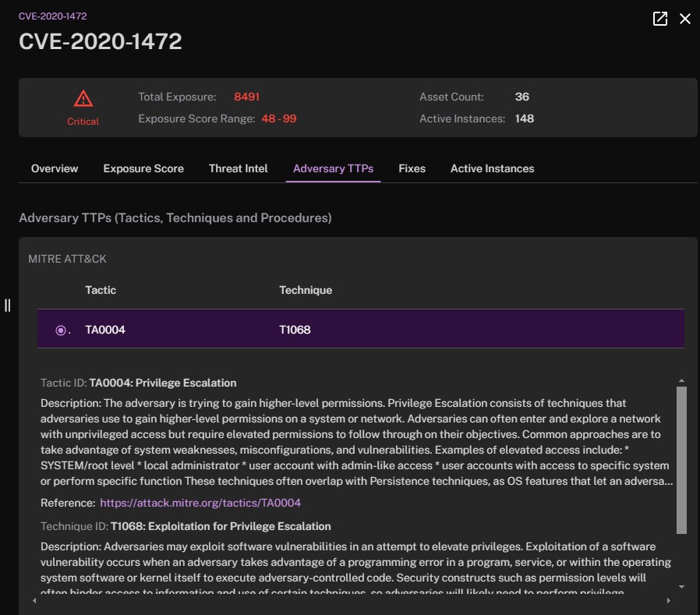The width and height of the screenshot is (700, 615).
Task: Select the TA0004 row radio button
Action: tap(61, 330)
